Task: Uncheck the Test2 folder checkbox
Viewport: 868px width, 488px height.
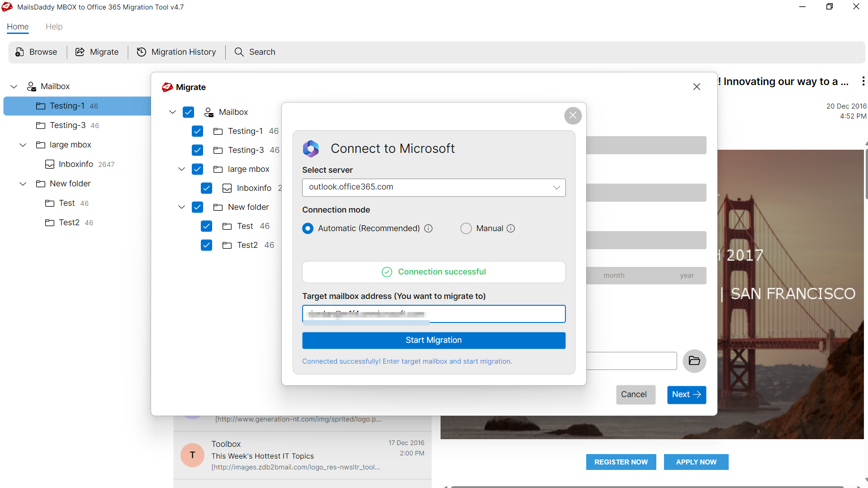Action: (x=206, y=245)
